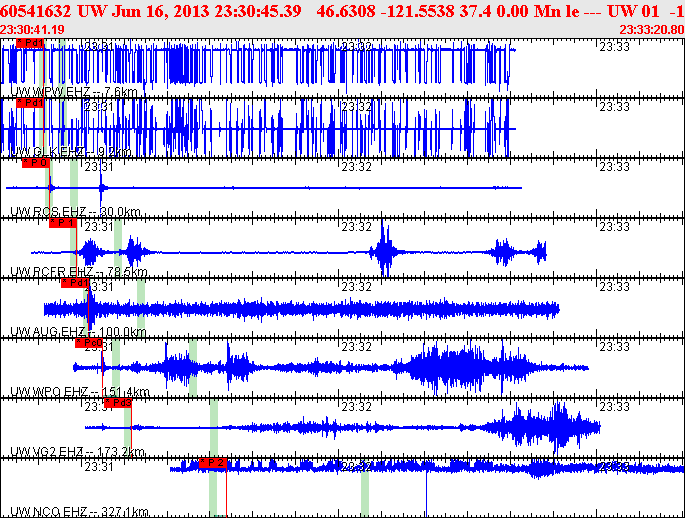Click the 23:33 tick label on top trace
Viewport: 685px width, 518px height.
(x=613, y=47)
